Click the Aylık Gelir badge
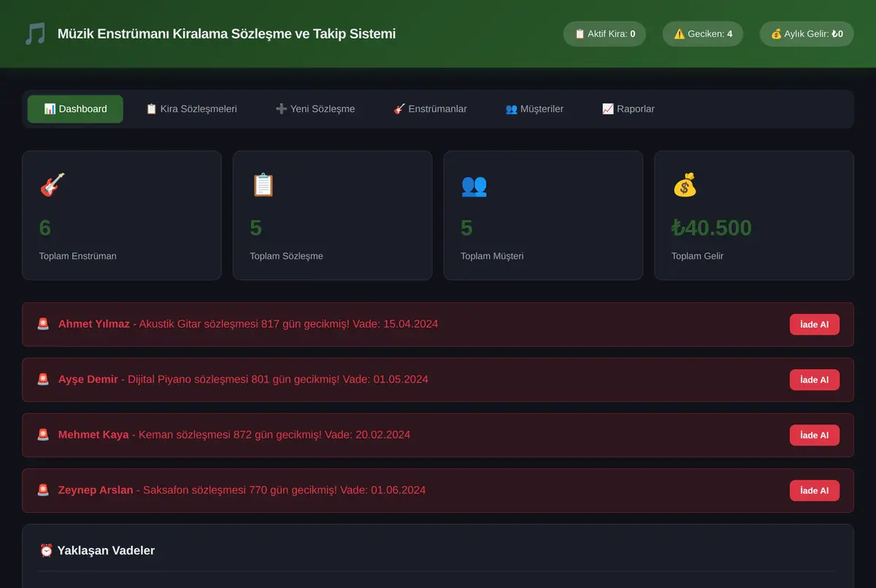Image resolution: width=876 pixels, height=588 pixels. (807, 34)
